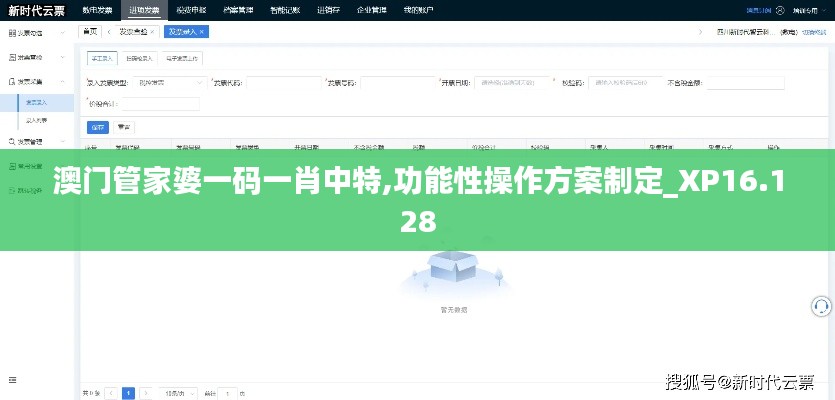This screenshot has width=835, height=400.
Task: Focus the 发票代码 input field
Action: pos(284,83)
